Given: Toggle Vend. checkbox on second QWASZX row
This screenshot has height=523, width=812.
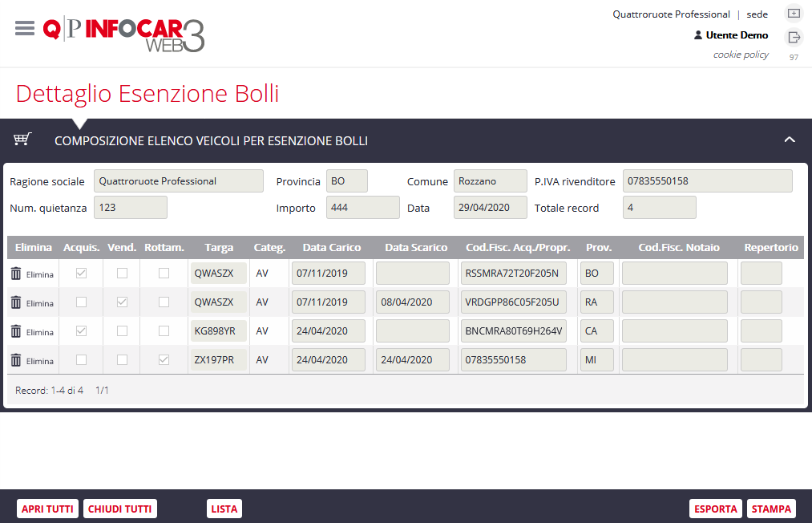Looking at the screenshot, I should (122, 302).
